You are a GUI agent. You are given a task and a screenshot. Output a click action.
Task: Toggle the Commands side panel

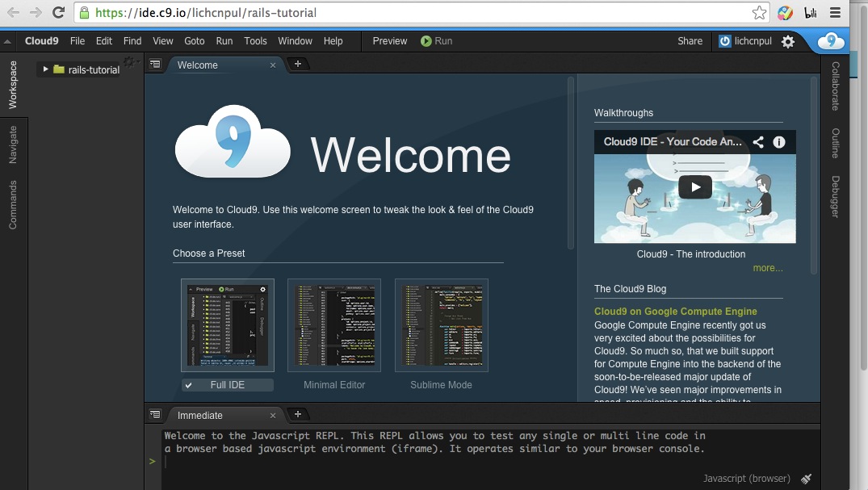[13, 205]
